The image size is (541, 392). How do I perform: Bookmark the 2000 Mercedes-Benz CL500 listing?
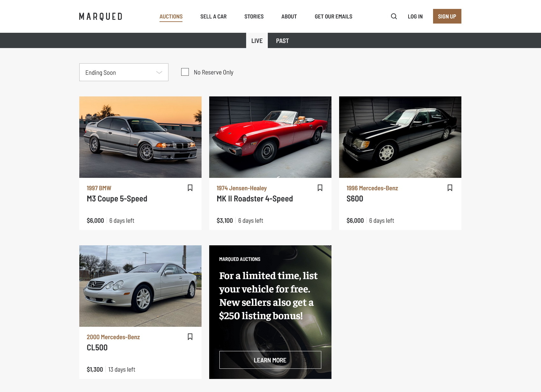190,337
